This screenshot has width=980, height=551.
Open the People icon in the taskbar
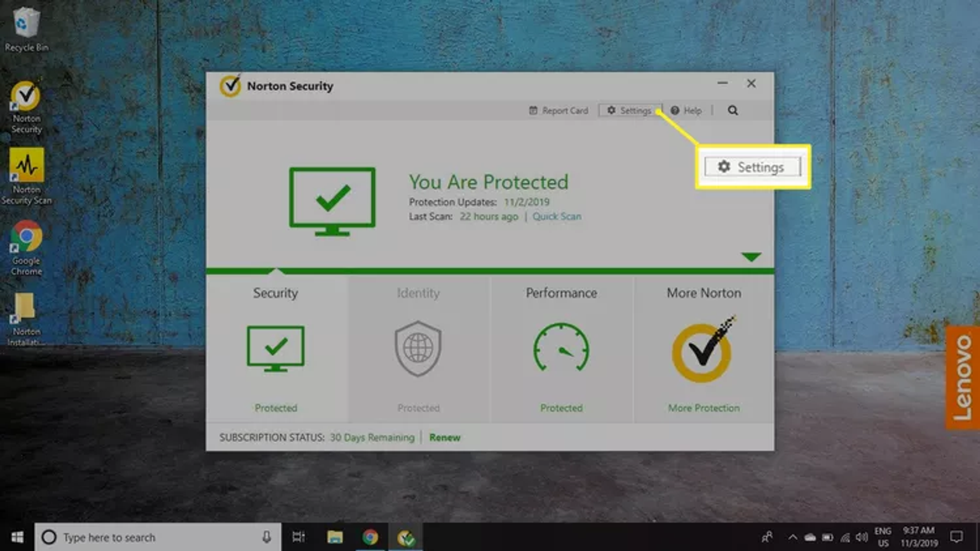(767, 537)
